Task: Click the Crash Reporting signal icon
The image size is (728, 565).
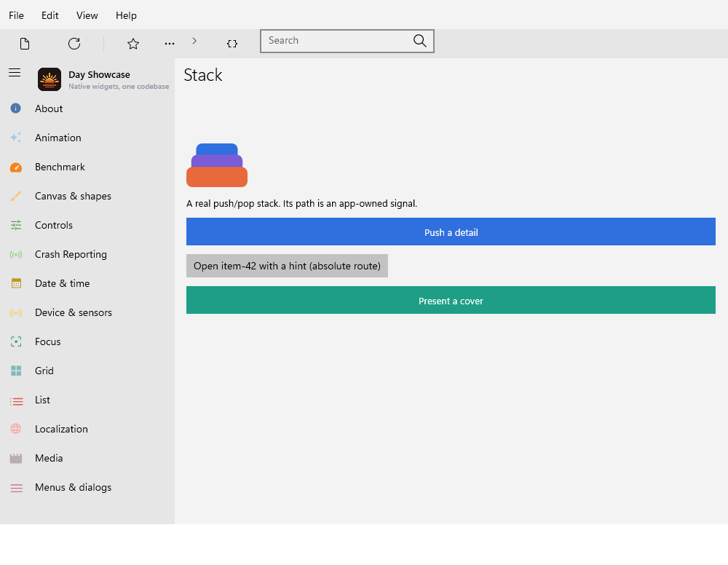Action: click(x=16, y=254)
